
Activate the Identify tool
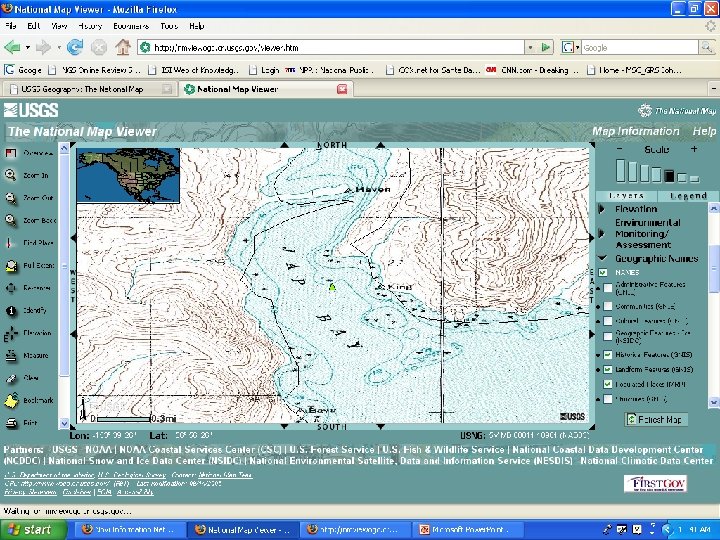pos(11,310)
